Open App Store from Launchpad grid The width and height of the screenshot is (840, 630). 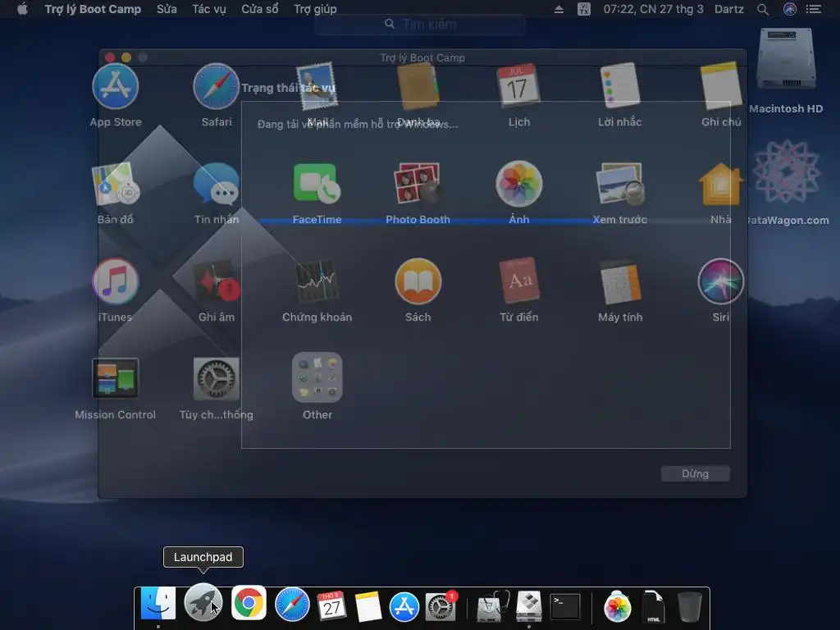pyautogui.click(x=115, y=86)
